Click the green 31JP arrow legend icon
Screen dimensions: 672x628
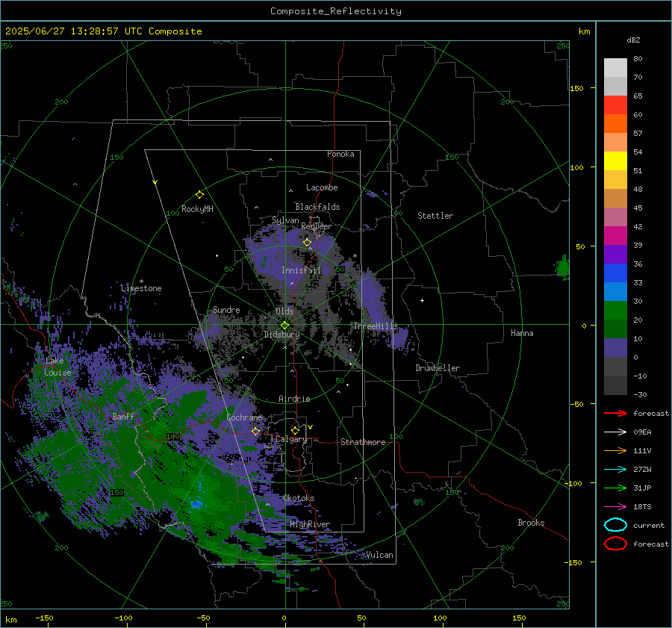pyautogui.click(x=615, y=488)
